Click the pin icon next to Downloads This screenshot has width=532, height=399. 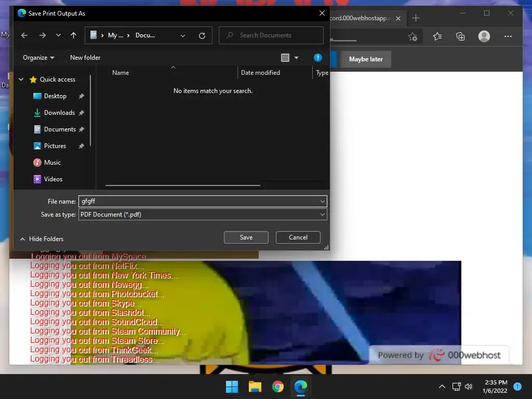82,113
